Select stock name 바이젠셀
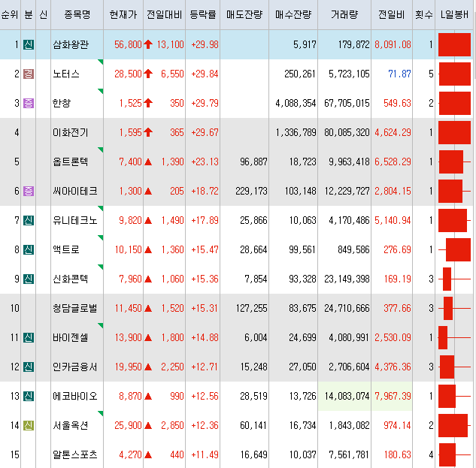The image size is (476, 468). (x=71, y=337)
